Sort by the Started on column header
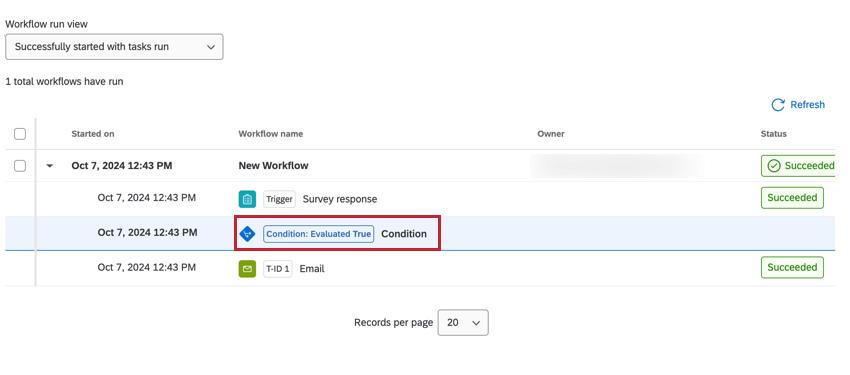The width and height of the screenshot is (850, 375). point(93,134)
